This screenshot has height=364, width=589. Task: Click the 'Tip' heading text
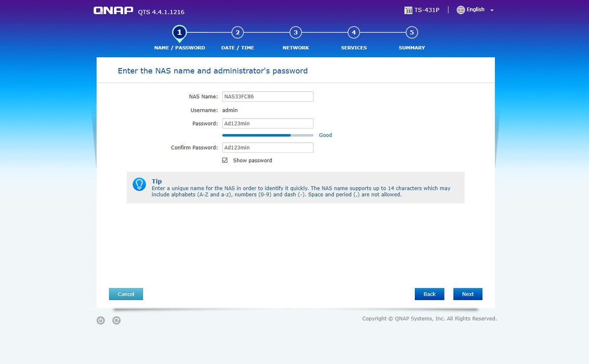[x=156, y=181]
